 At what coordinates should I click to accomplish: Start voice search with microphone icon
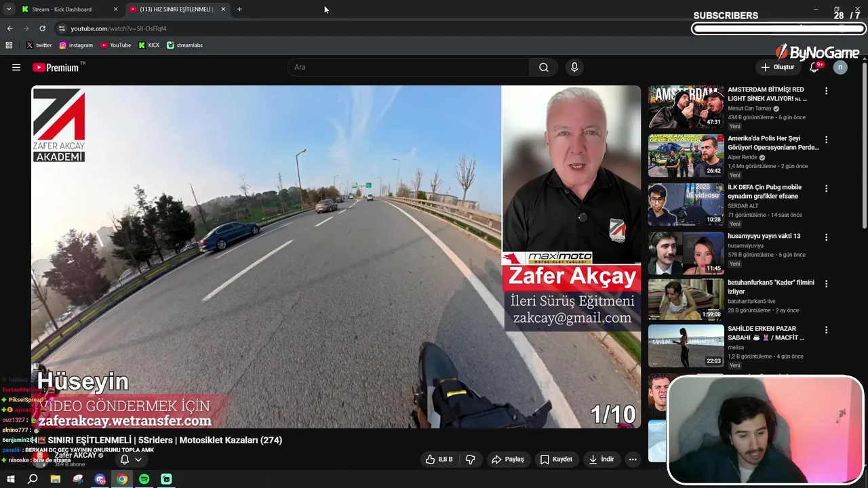[574, 67]
